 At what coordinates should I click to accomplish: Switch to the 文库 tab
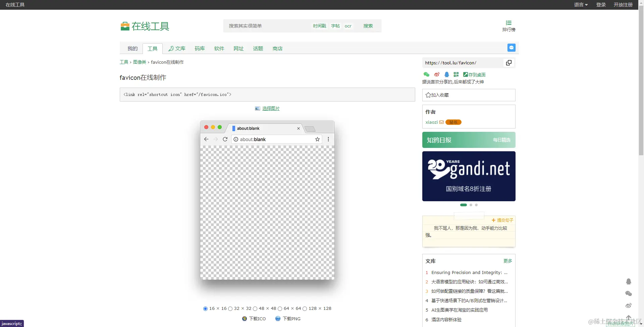(x=177, y=49)
